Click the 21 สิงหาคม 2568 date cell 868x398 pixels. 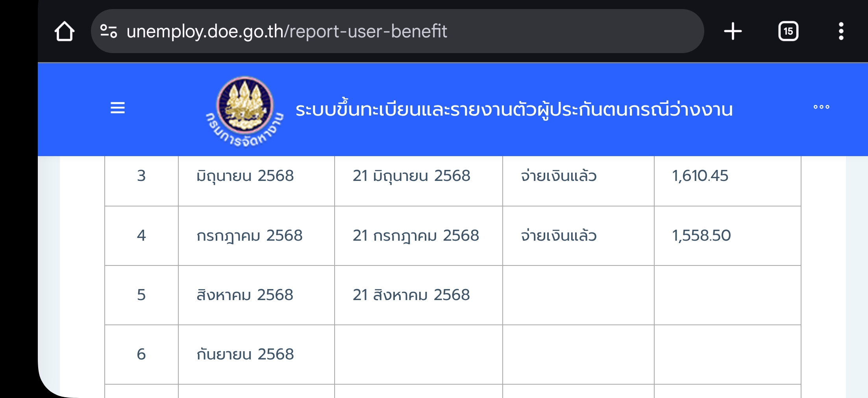[418, 295]
